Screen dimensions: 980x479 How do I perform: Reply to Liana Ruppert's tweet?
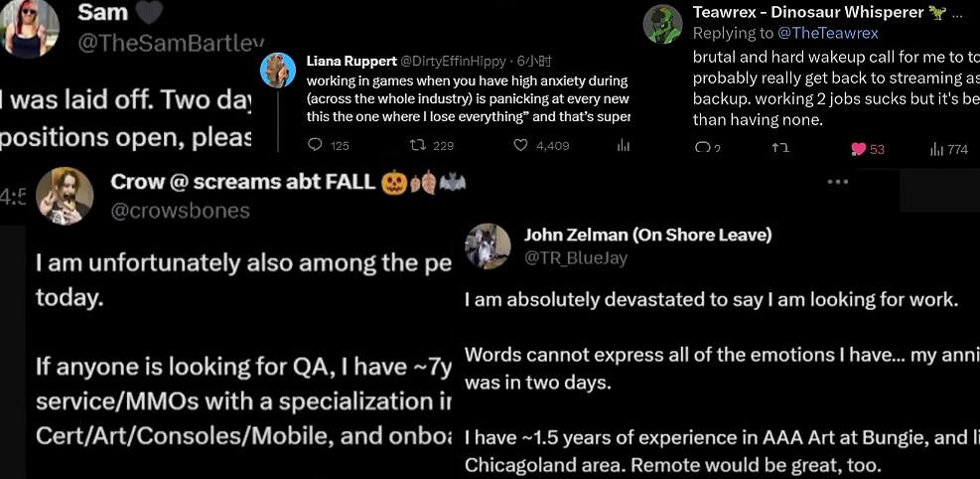coord(316,145)
